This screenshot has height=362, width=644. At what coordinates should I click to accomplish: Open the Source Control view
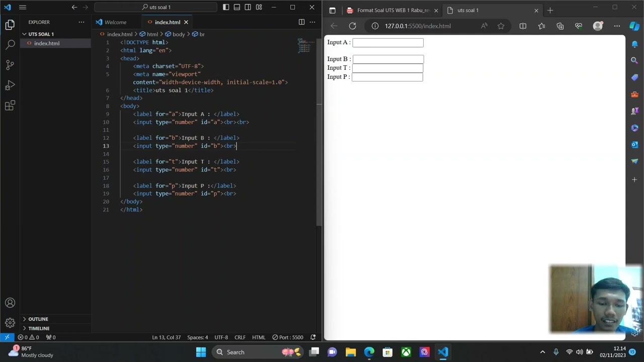point(10,65)
